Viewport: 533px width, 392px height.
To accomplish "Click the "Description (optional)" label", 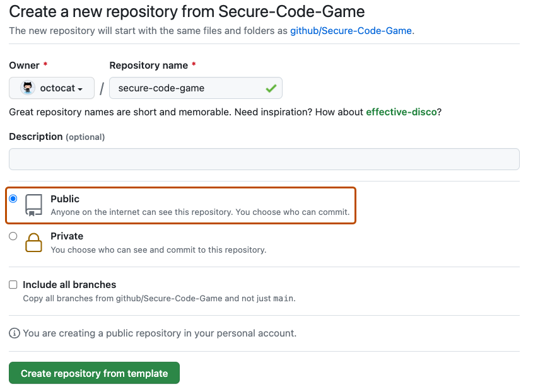I will (57, 137).
